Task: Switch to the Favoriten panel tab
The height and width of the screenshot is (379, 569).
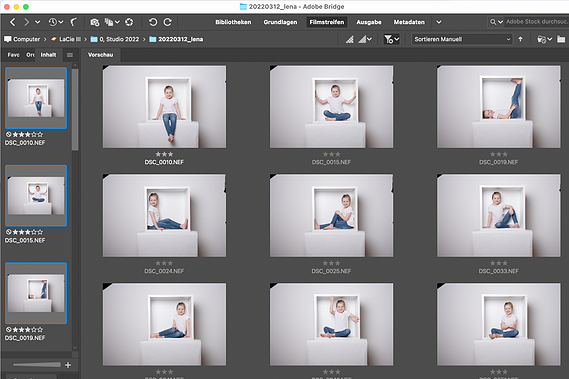Action: pos(13,55)
